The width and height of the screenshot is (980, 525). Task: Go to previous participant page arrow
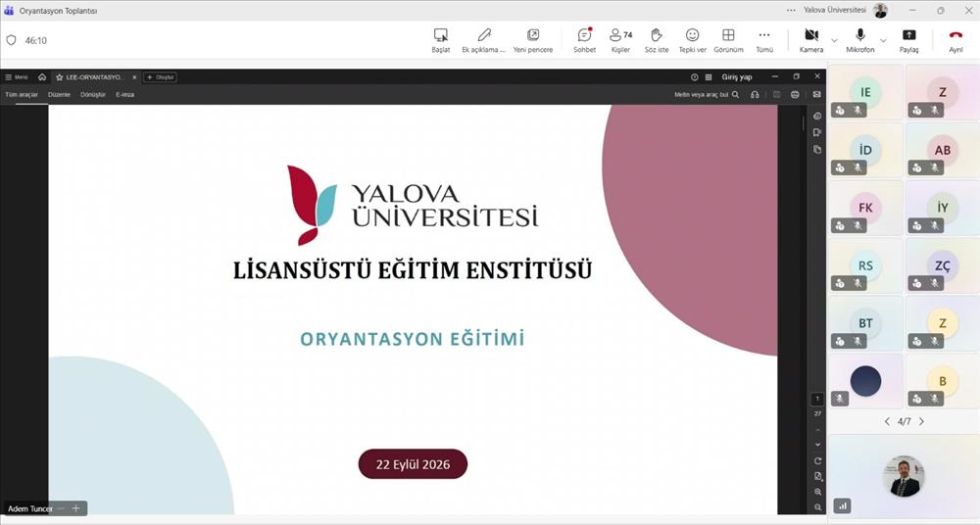(x=887, y=421)
